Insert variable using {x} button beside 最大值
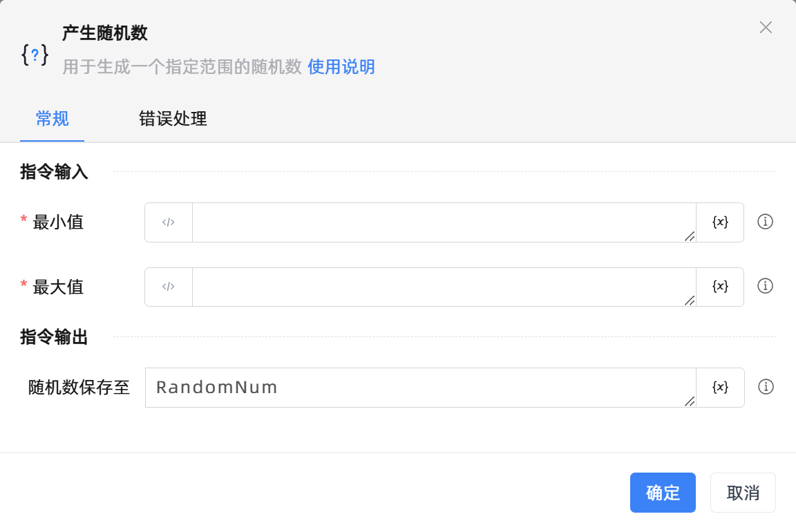Image resolution: width=796 pixels, height=532 pixels. [720, 287]
